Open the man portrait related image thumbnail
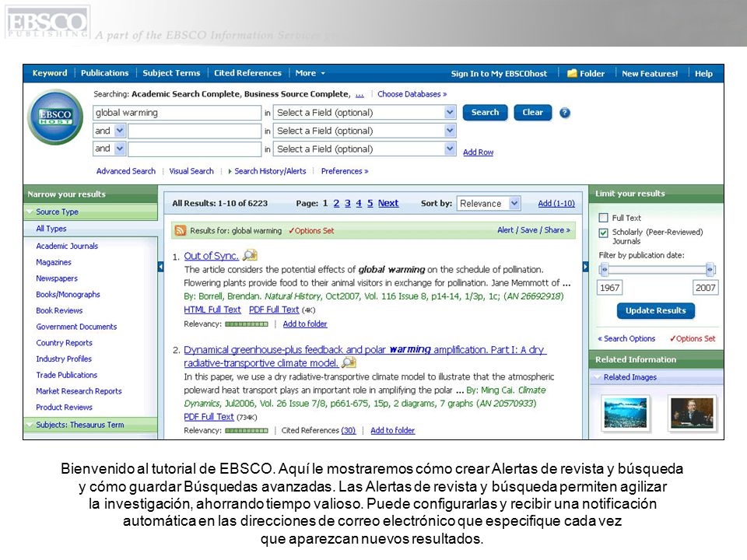The image size is (747, 560). click(x=693, y=413)
